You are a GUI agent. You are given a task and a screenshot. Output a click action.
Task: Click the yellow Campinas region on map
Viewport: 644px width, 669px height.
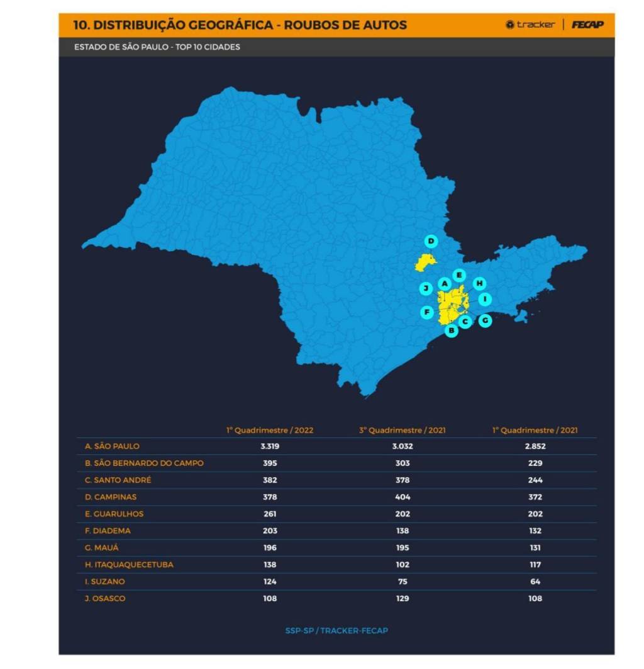click(x=425, y=262)
